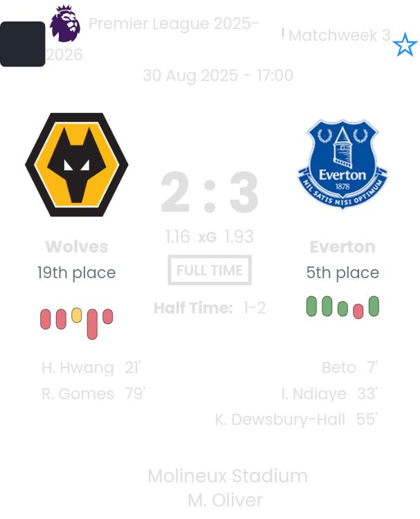Click goalscorer H. Hwang

pos(77,367)
